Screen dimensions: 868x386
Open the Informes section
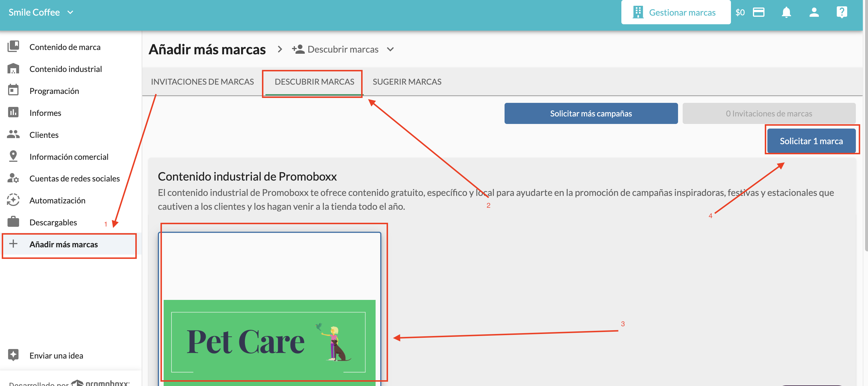[x=45, y=112]
